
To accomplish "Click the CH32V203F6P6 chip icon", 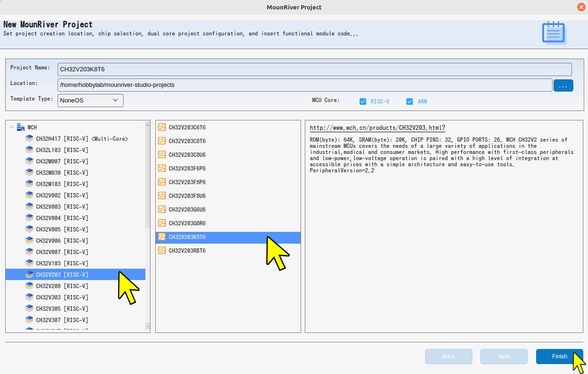I will click(x=162, y=168).
